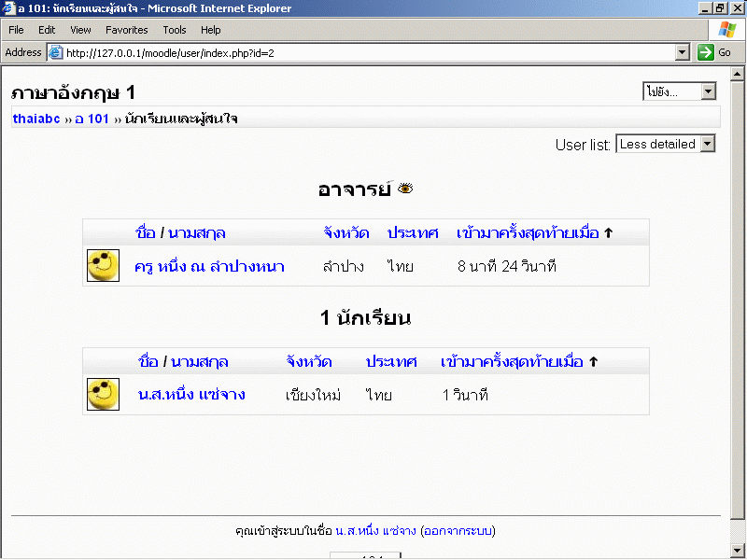Expand the address bar URL history dropdown
This screenshot has width=747, height=560.
[x=682, y=52]
